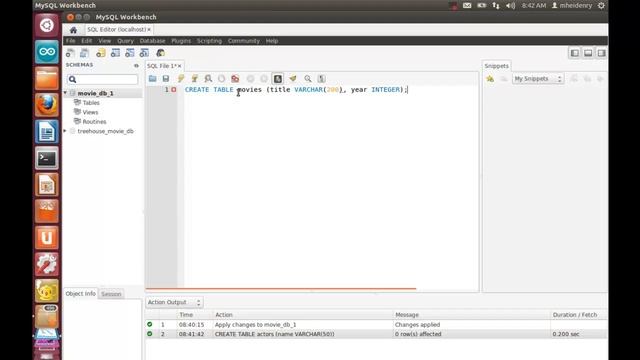
Task: Select Routines under movie_db_1
Action: click(x=94, y=122)
